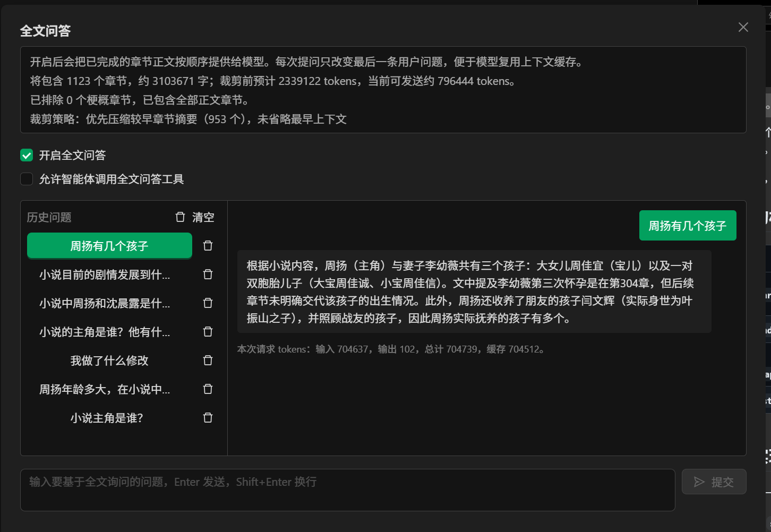Focus the full-text question input field
Image resolution: width=771 pixels, height=532 pixels.
click(x=347, y=490)
